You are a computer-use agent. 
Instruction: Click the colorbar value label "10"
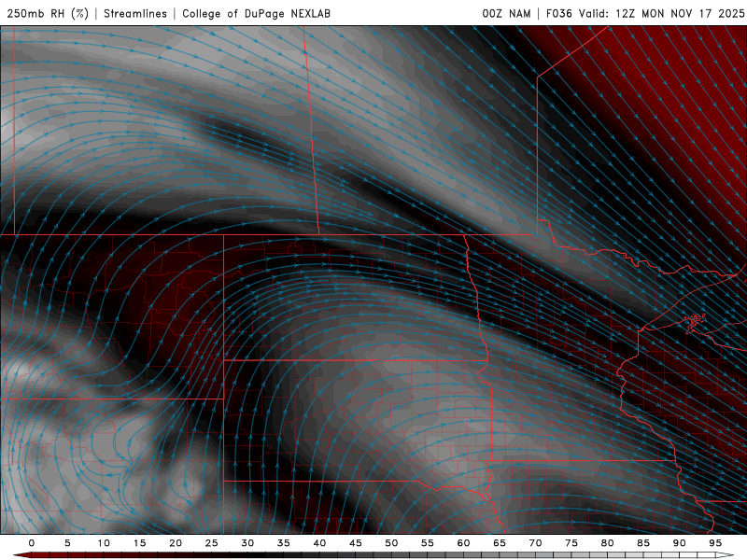(104, 543)
